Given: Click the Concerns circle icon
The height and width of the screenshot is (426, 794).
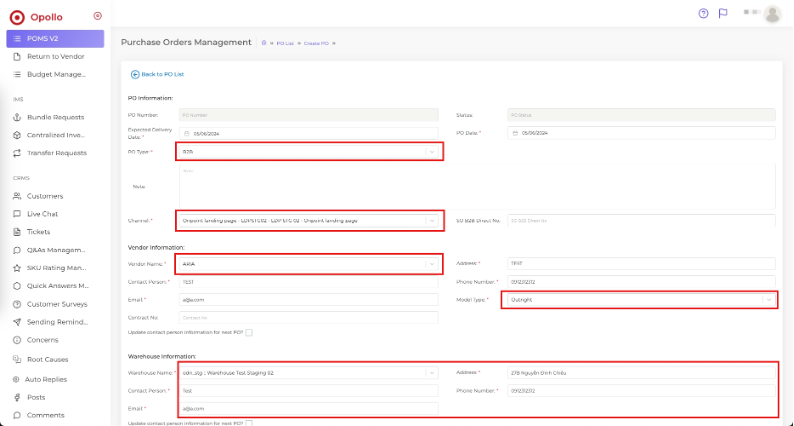Looking at the screenshot, I should point(17,340).
